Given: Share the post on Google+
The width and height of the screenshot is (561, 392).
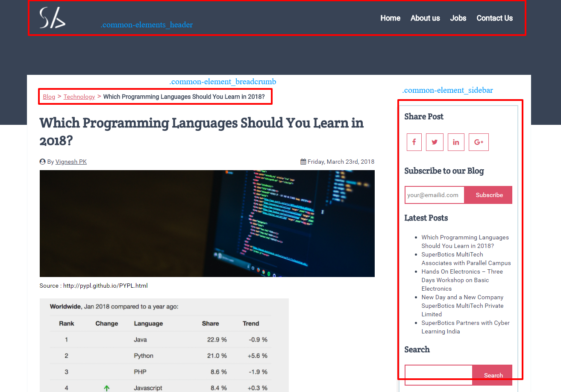Looking at the screenshot, I should coord(479,142).
